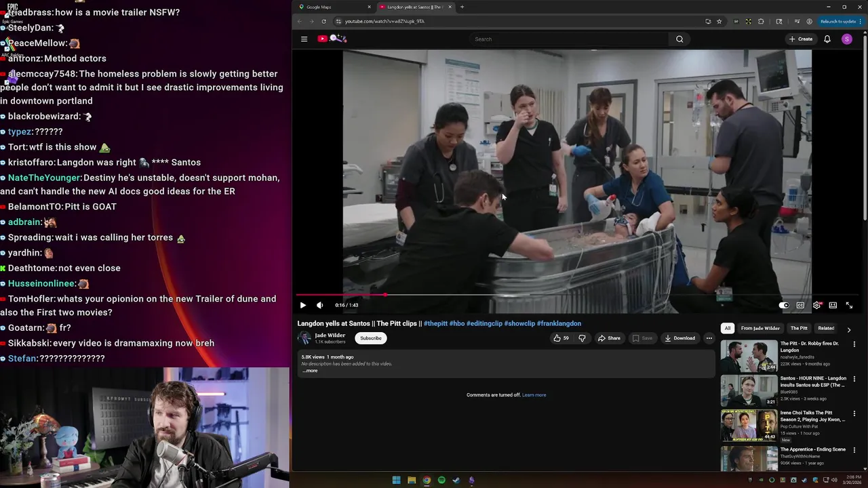Select the All filter chip
868x488 pixels.
tap(728, 328)
